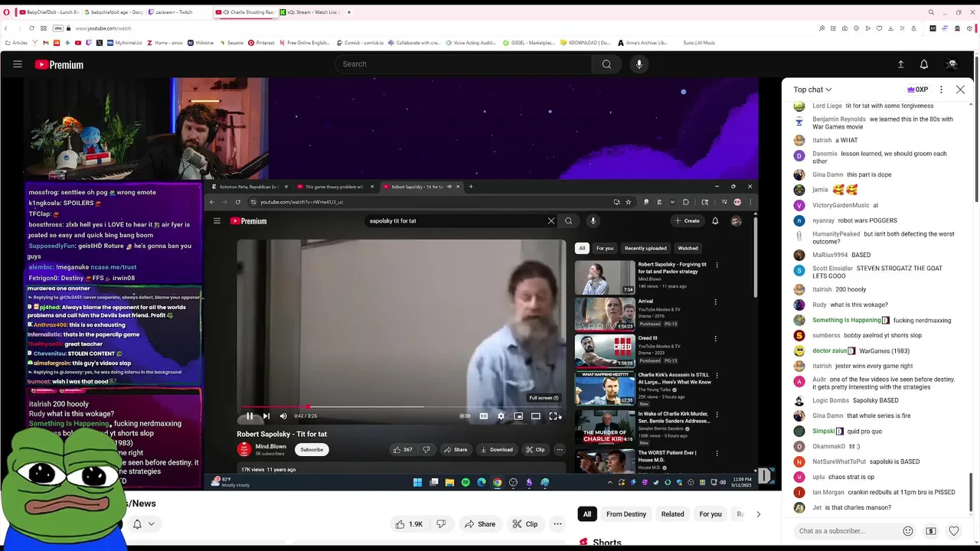Select the All chip below the chat
Screen dimensions: 980x551
(x=587, y=514)
